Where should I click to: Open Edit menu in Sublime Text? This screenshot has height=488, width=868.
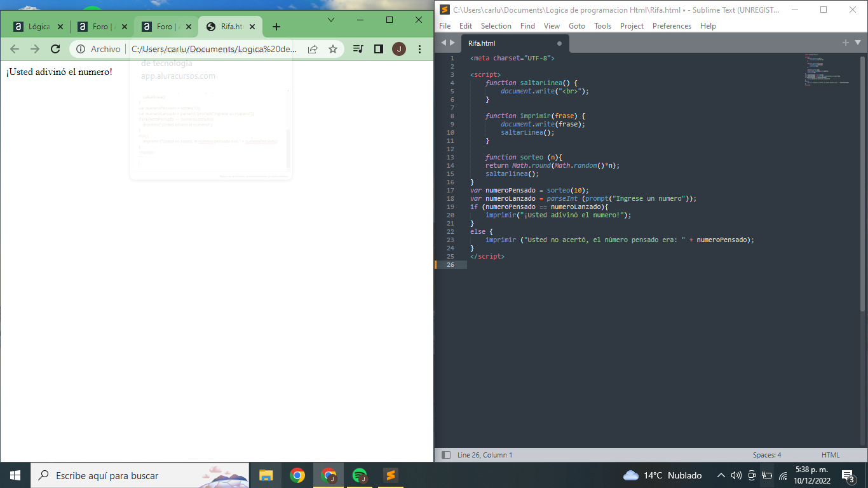(466, 26)
